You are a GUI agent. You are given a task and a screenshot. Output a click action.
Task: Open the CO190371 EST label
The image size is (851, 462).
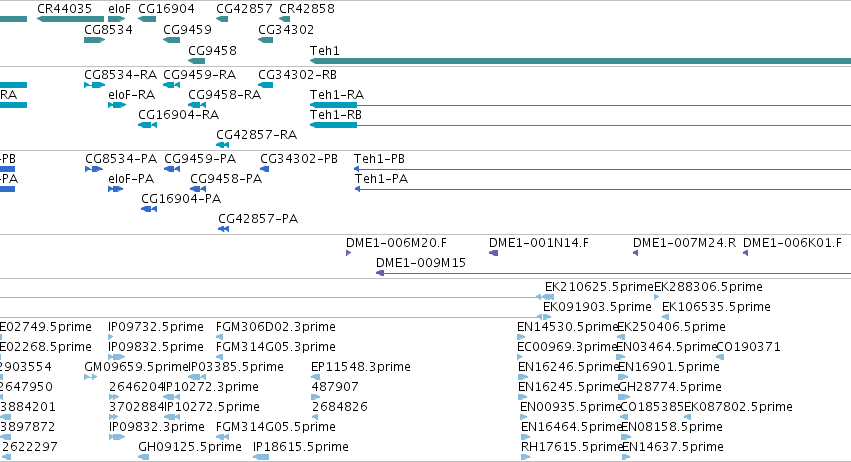coord(749,346)
